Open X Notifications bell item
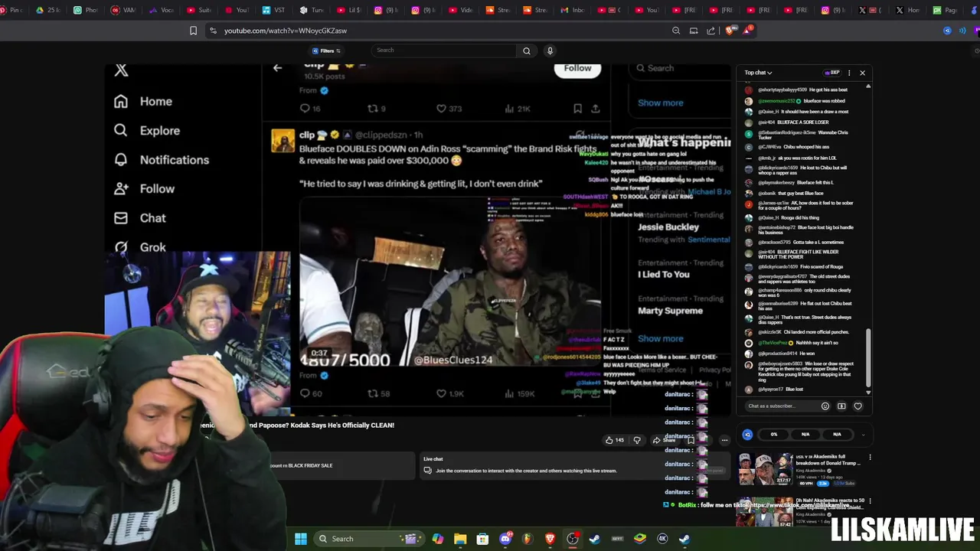 (x=161, y=160)
